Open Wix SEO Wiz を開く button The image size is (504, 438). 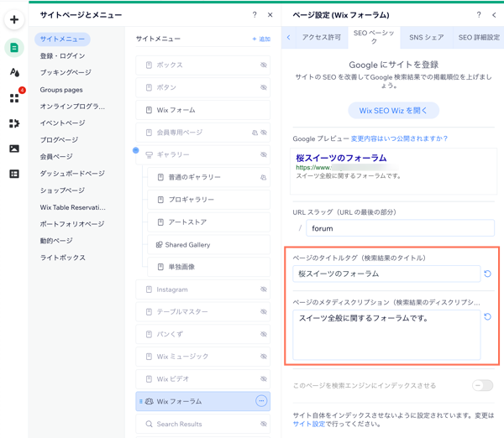click(393, 111)
